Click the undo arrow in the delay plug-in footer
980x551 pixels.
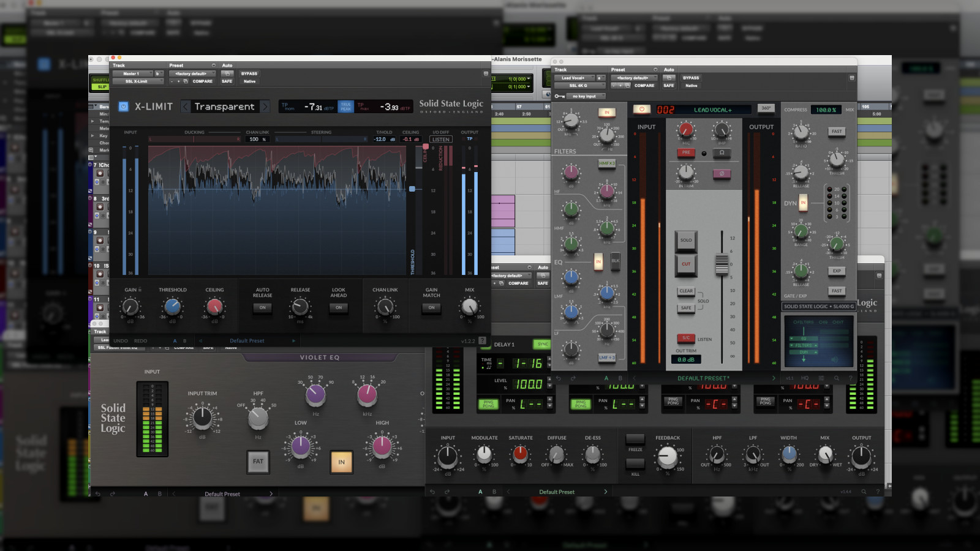[x=432, y=492]
